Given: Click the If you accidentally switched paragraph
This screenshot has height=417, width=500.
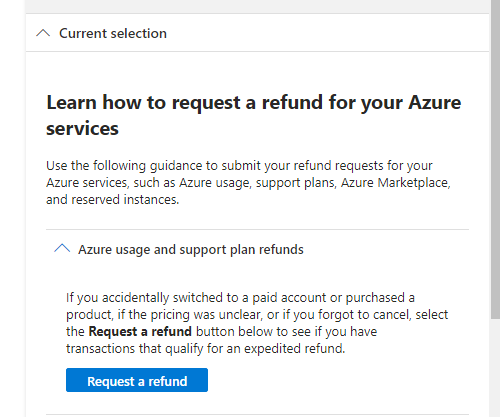Looking at the screenshot, I should tap(257, 323).
